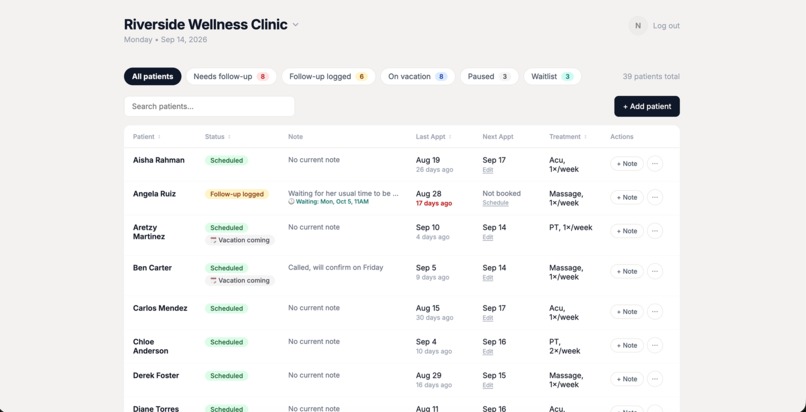Sort by Patient column
The image size is (806, 412).
pyautogui.click(x=146, y=137)
